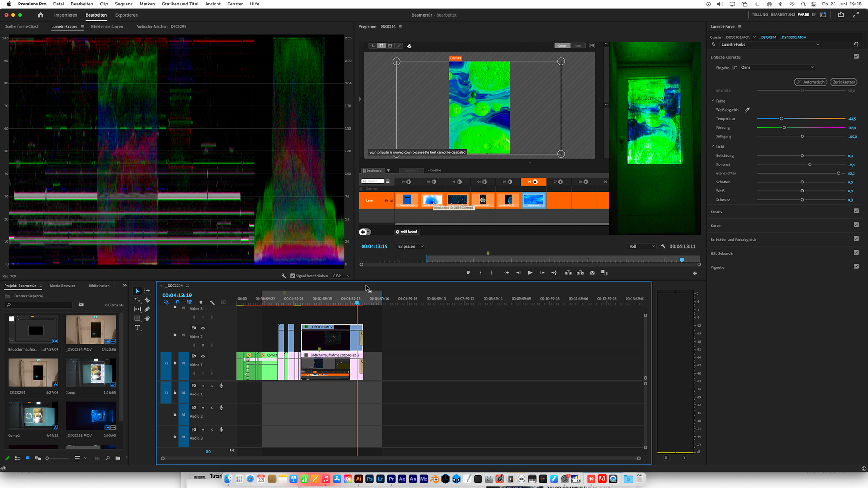Mute the Audio 1 track
Image resolution: width=868 pixels, height=488 pixels.
[x=203, y=386]
